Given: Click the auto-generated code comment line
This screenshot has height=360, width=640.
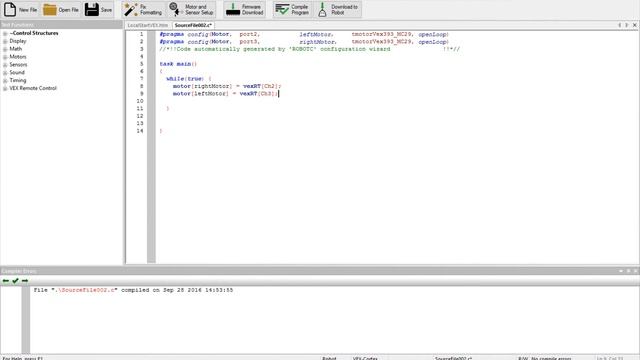Looking at the screenshot, I should tap(310, 49).
